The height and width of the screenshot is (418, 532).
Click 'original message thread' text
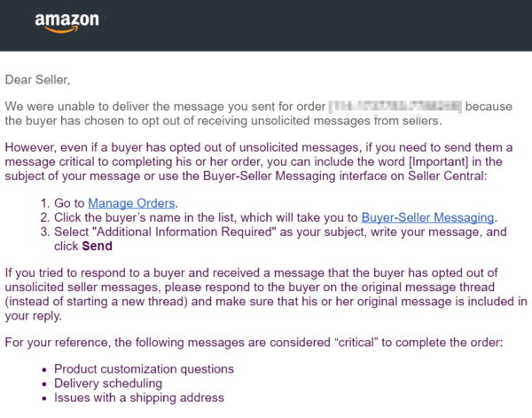(427, 287)
